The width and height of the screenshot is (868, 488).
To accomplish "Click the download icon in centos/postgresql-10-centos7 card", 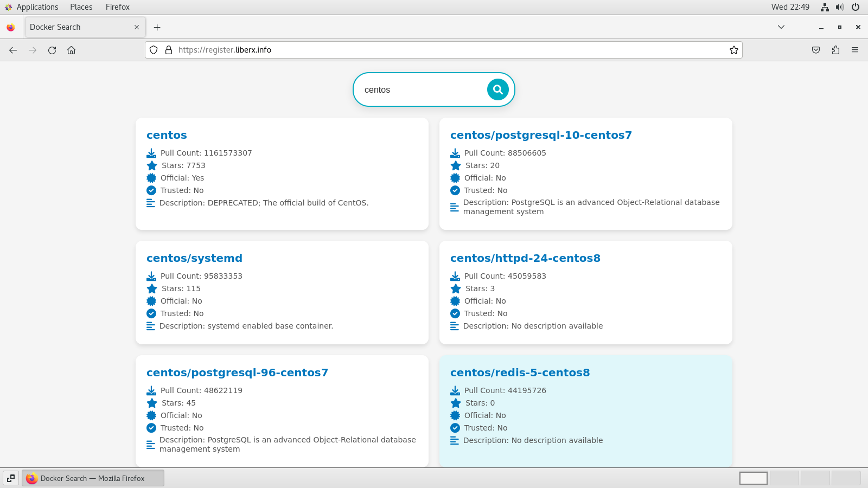I will pyautogui.click(x=455, y=153).
